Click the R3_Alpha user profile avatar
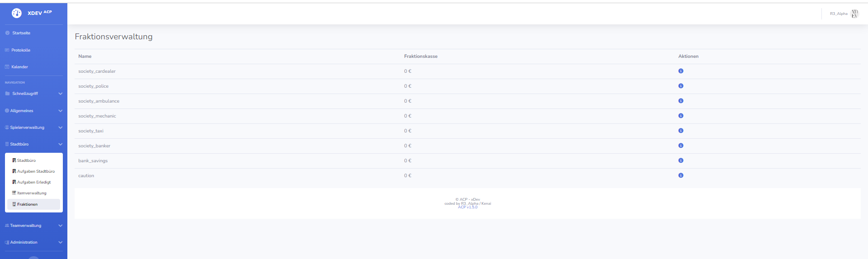Viewport: 868px width, 259px height. pyautogui.click(x=854, y=14)
